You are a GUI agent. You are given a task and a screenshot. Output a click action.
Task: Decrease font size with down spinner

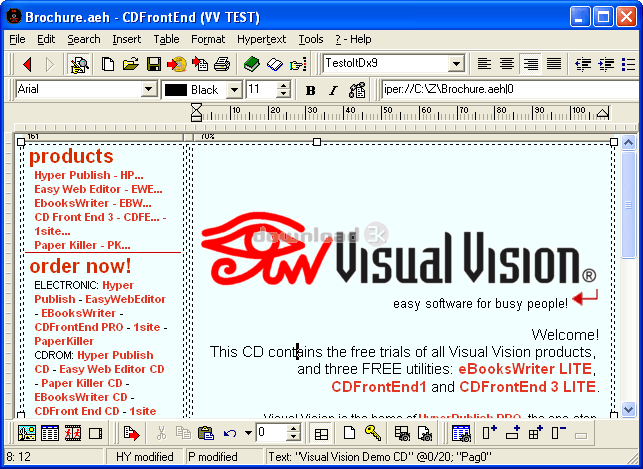(283, 93)
